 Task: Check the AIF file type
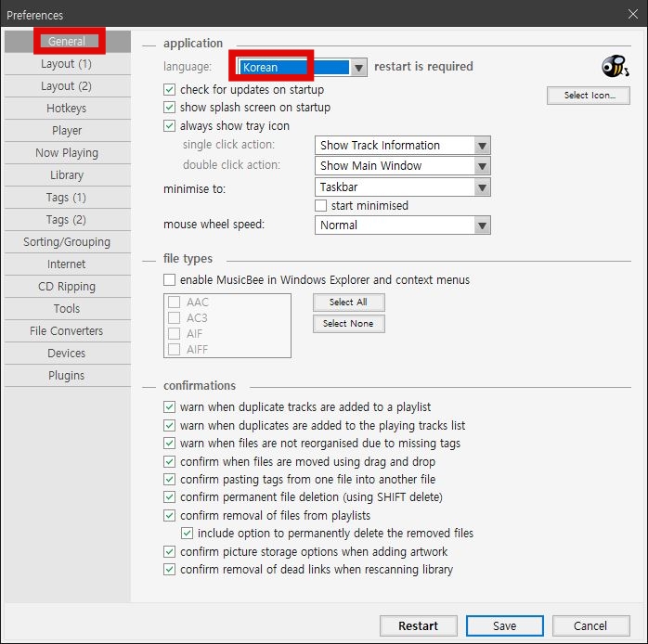tap(174, 333)
